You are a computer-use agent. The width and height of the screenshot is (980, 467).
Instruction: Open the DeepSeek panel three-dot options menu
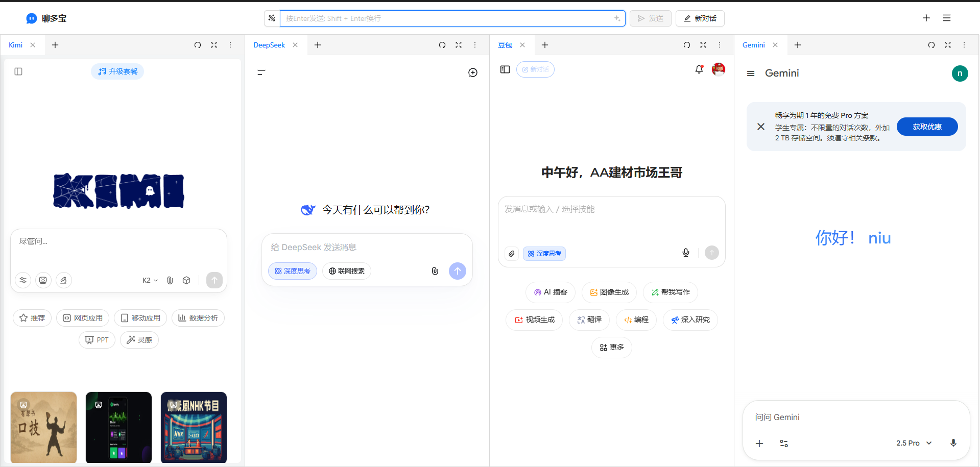pos(475,45)
